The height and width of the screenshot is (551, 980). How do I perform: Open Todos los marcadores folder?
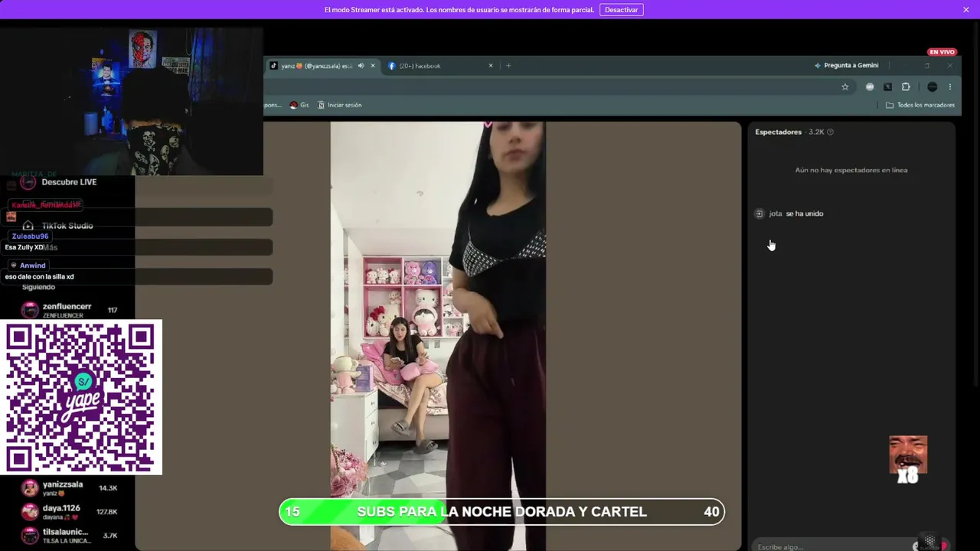point(920,105)
